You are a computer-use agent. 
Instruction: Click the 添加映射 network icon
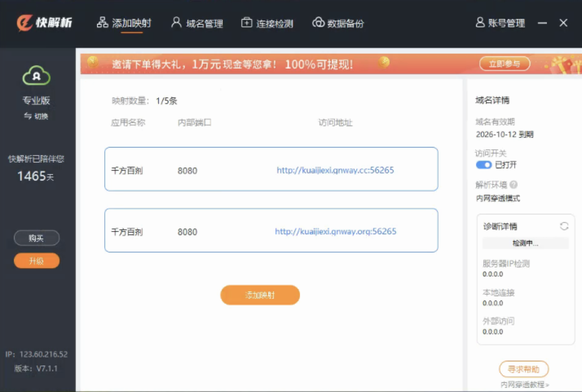tap(102, 23)
